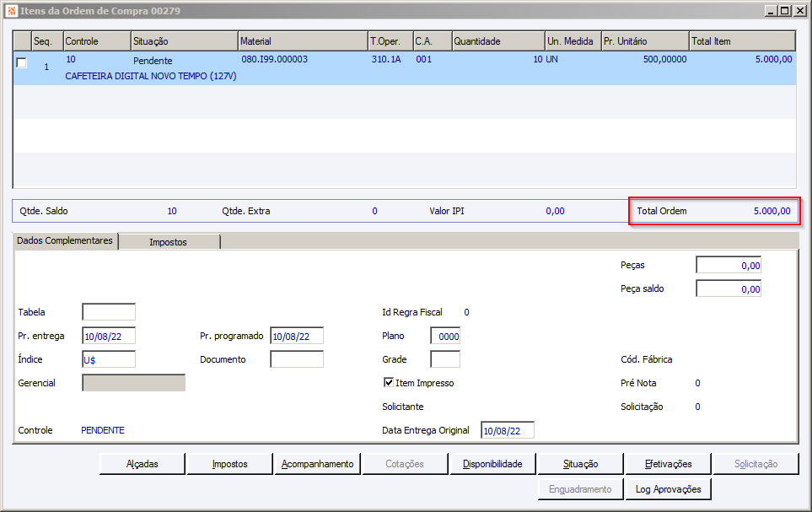The image size is (812, 512).
Task: Open Acompanhamento for this order
Action: (x=318, y=464)
